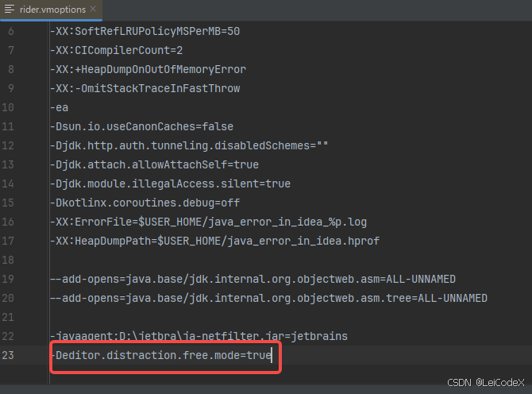Click gutter line number 18
The image size is (532, 394).
pyautogui.click(x=8, y=260)
